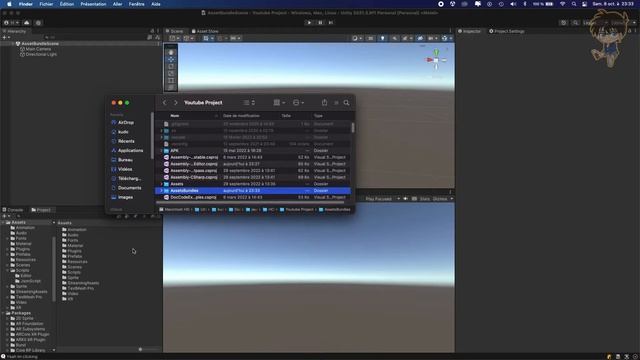Viewport: 640px width, 360px height.
Task: Select Directional Light in Hierarchy
Action: coord(41,54)
